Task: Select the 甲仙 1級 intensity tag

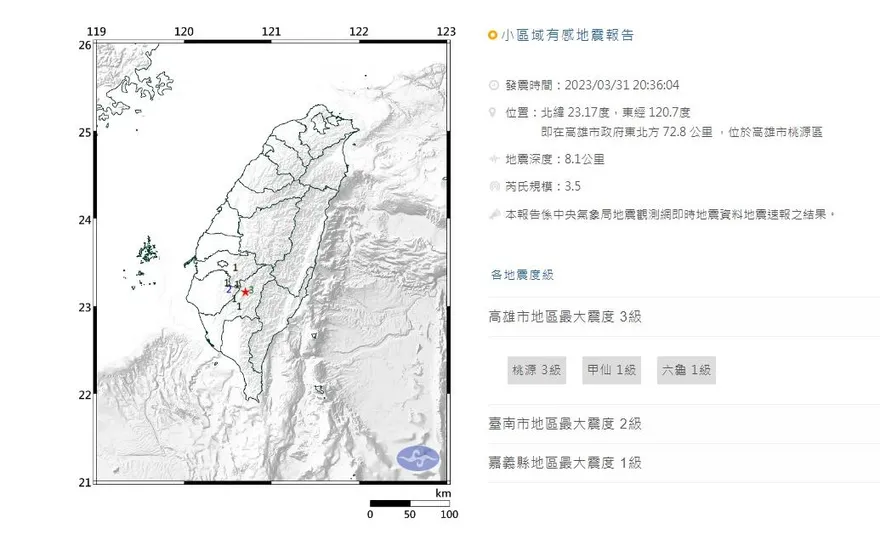Action: [x=612, y=370]
